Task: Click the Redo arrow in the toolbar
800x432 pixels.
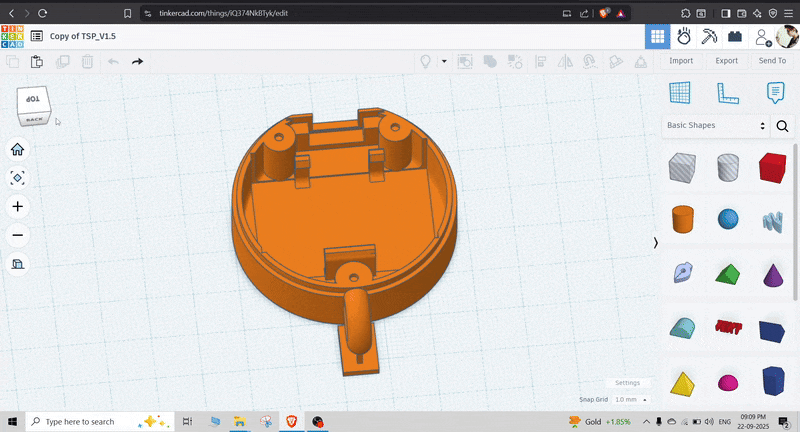Action: 137,62
